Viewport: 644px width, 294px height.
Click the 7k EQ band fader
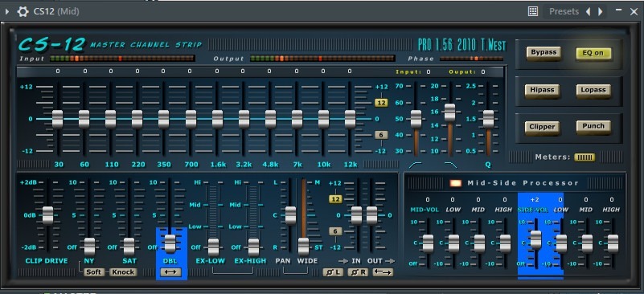pyautogui.click(x=297, y=119)
